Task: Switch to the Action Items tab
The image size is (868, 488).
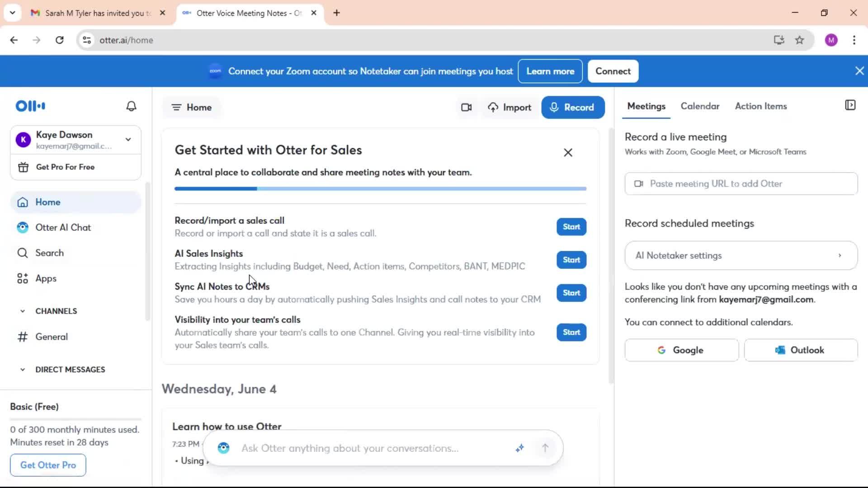Action: point(760,106)
